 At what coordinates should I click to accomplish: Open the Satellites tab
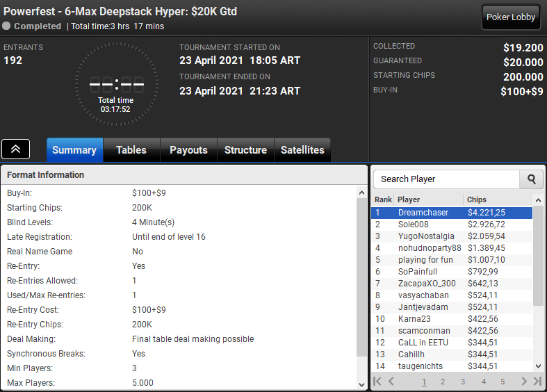[302, 150]
